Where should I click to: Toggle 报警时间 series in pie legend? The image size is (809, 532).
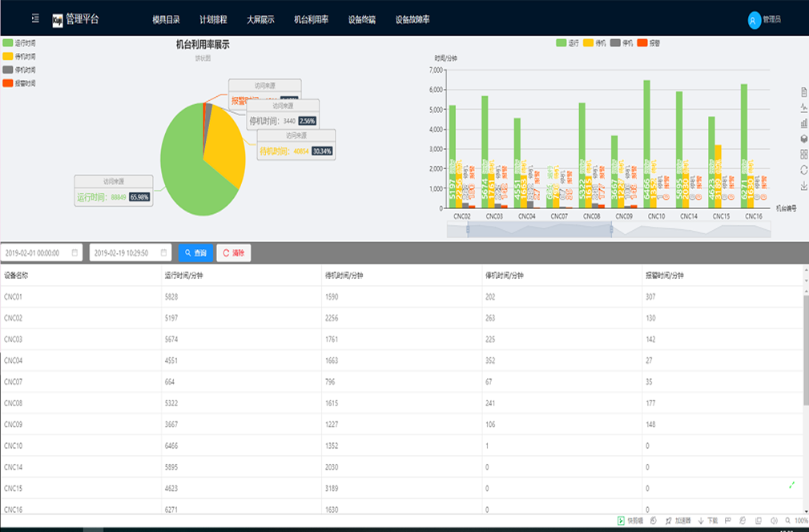pos(19,83)
